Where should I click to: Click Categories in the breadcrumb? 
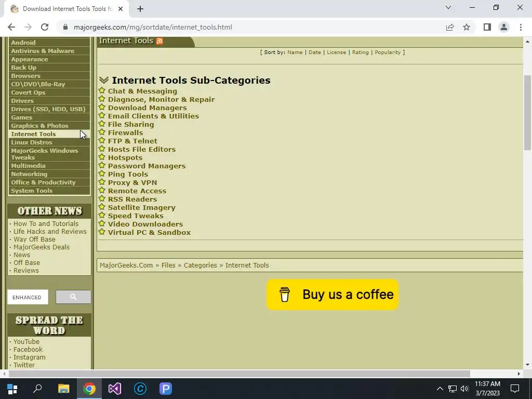pyautogui.click(x=200, y=265)
